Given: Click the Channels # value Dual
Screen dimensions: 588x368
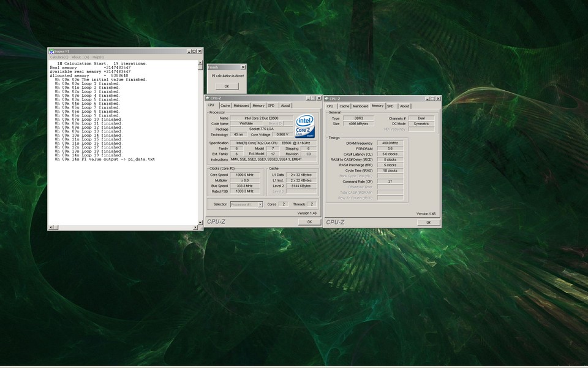Looking at the screenshot, I should pos(421,118).
